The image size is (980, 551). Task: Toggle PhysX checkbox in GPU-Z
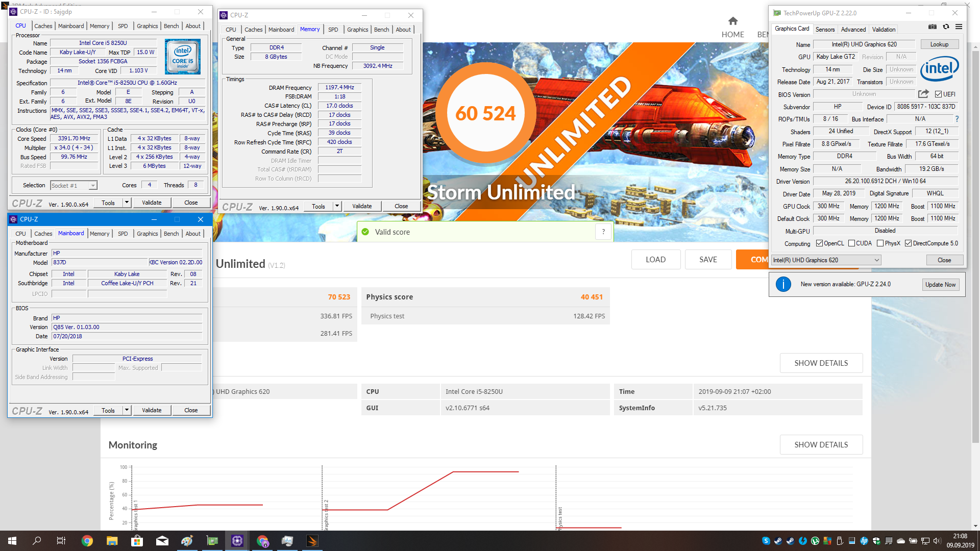click(x=880, y=243)
